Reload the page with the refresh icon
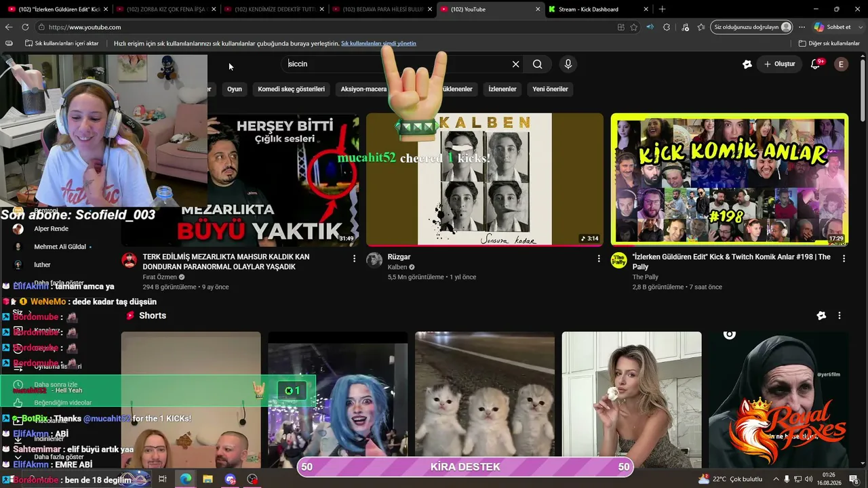This screenshot has height=488, width=868. point(25,27)
